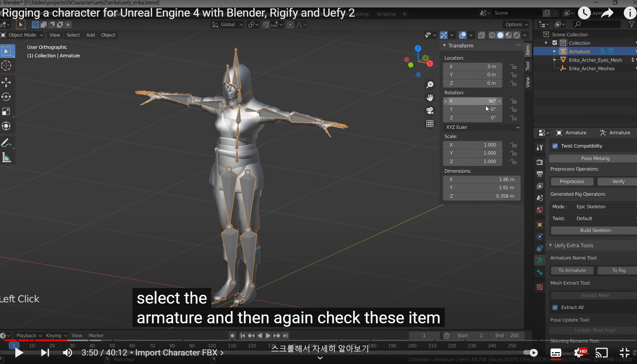Open timeline Playback menu
This screenshot has height=364, width=637.
[x=29, y=336]
